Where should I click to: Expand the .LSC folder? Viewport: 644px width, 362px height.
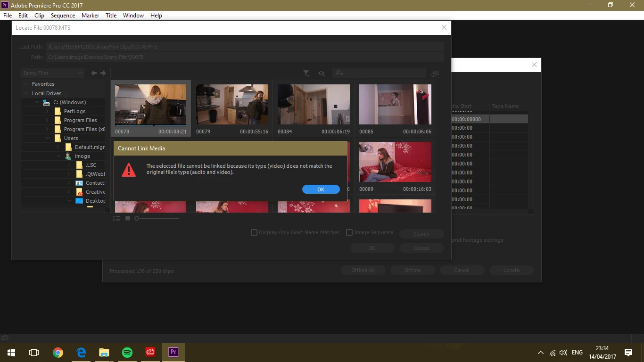click(x=69, y=165)
